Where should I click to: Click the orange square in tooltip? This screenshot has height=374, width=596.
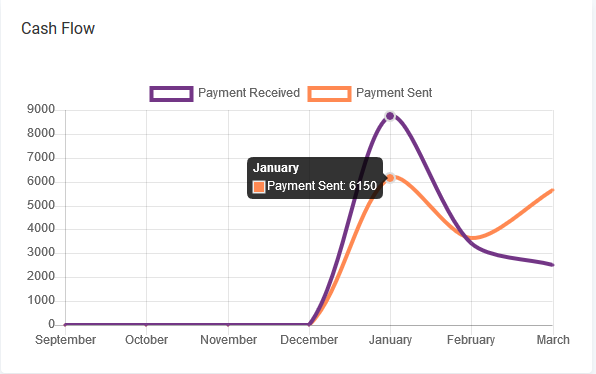click(x=259, y=187)
